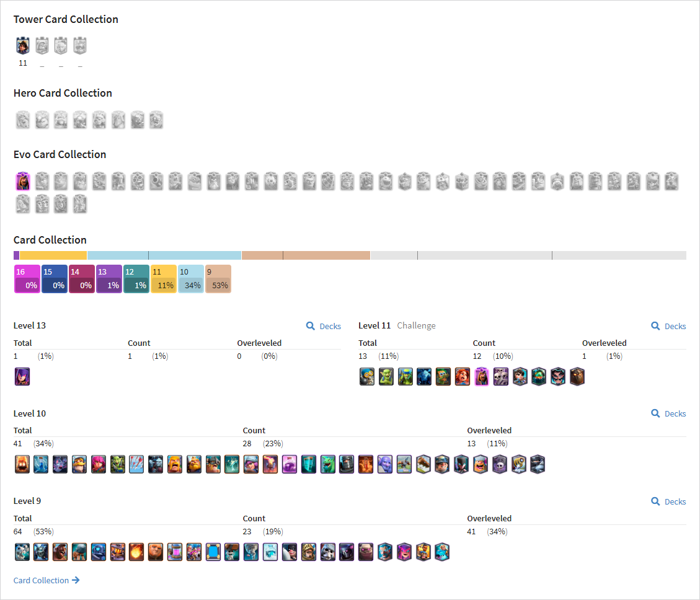Select the Fireball card in Level 9
The width and height of the screenshot is (700, 600).
[x=136, y=552]
